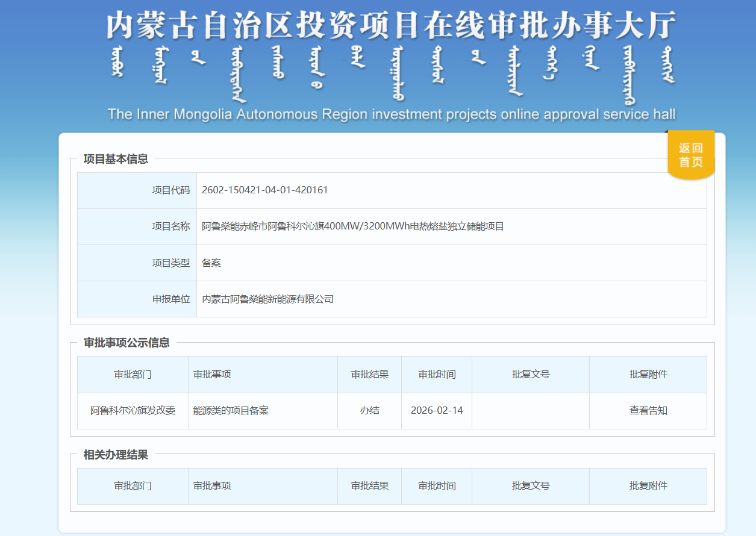Viewport: 756px width, 536px height.
Task: Click the 审批事项公示信息 section heading
Action: click(x=127, y=343)
